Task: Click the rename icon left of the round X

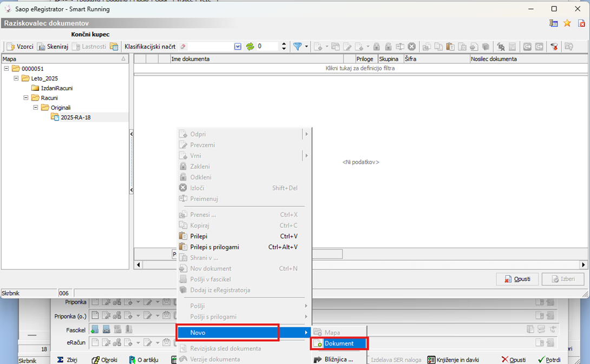Action: tap(400, 47)
